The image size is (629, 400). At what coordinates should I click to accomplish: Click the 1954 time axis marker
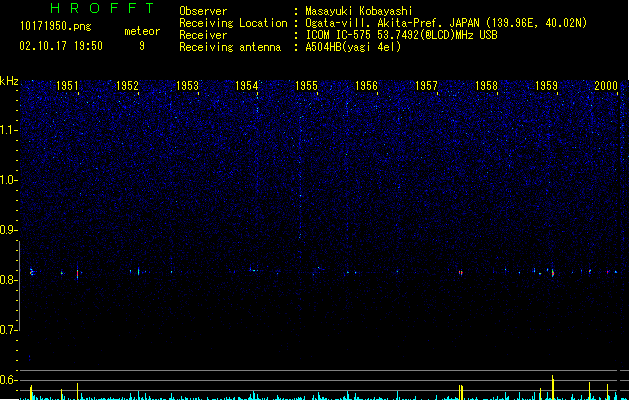[247, 86]
